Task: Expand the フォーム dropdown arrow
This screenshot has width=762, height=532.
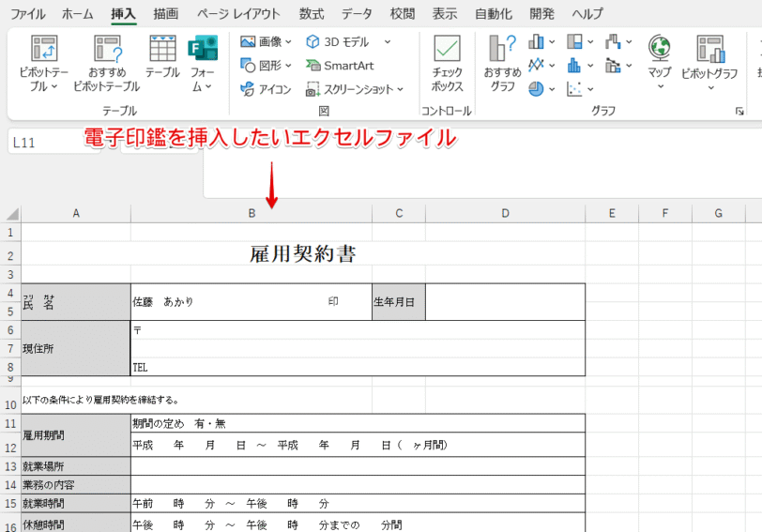Action: [208, 86]
